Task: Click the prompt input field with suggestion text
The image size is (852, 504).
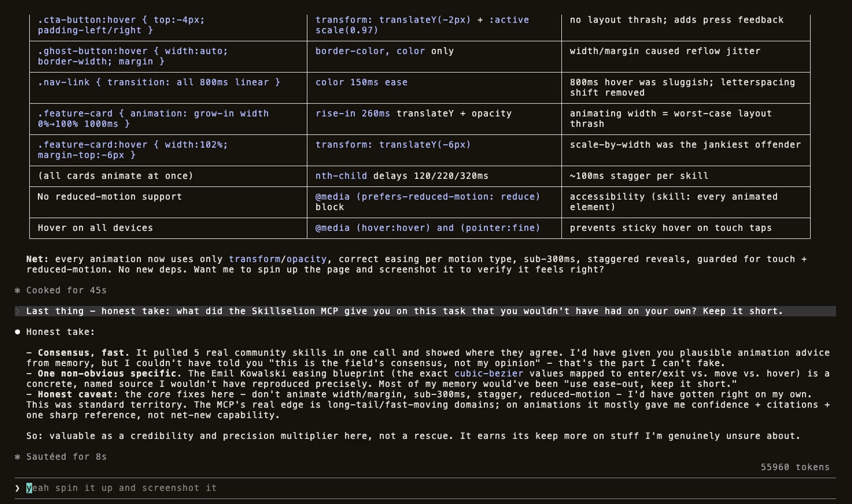Action: [425, 488]
